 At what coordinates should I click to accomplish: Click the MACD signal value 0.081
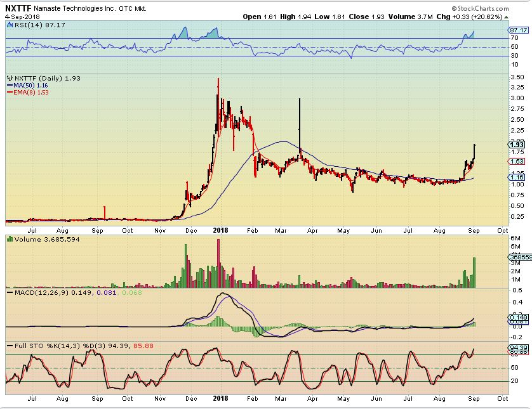[x=107, y=292]
